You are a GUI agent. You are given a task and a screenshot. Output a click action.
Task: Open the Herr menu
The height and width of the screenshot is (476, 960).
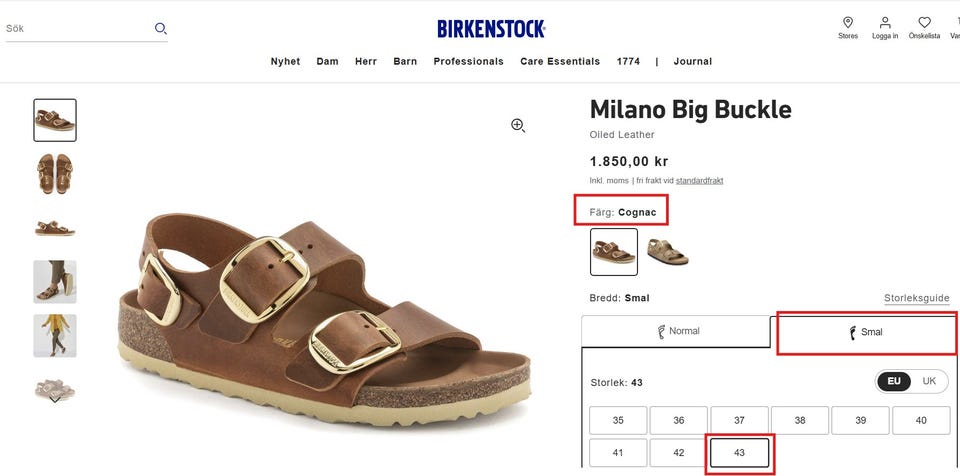[x=366, y=61]
